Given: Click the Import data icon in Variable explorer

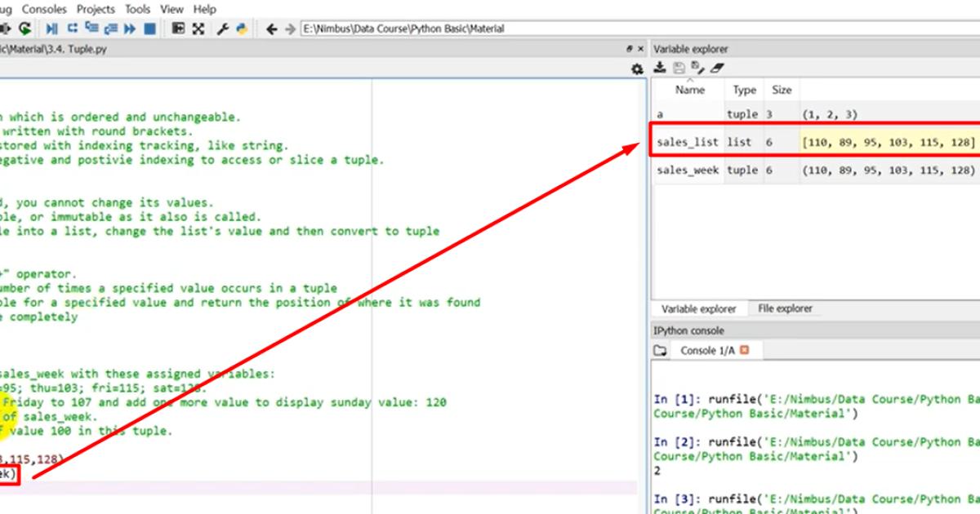Looking at the screenshot, I should [660, 69].
